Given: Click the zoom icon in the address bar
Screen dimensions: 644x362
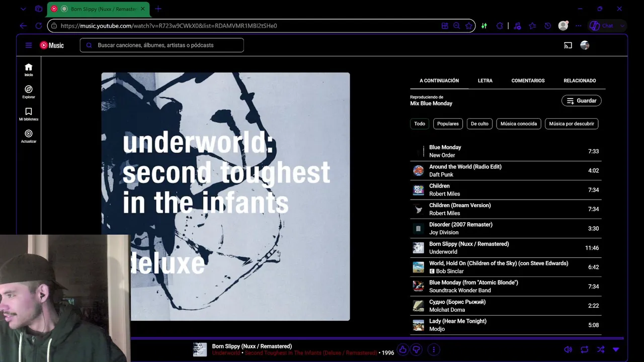Looking at the screenshot, I should [457, 26].
